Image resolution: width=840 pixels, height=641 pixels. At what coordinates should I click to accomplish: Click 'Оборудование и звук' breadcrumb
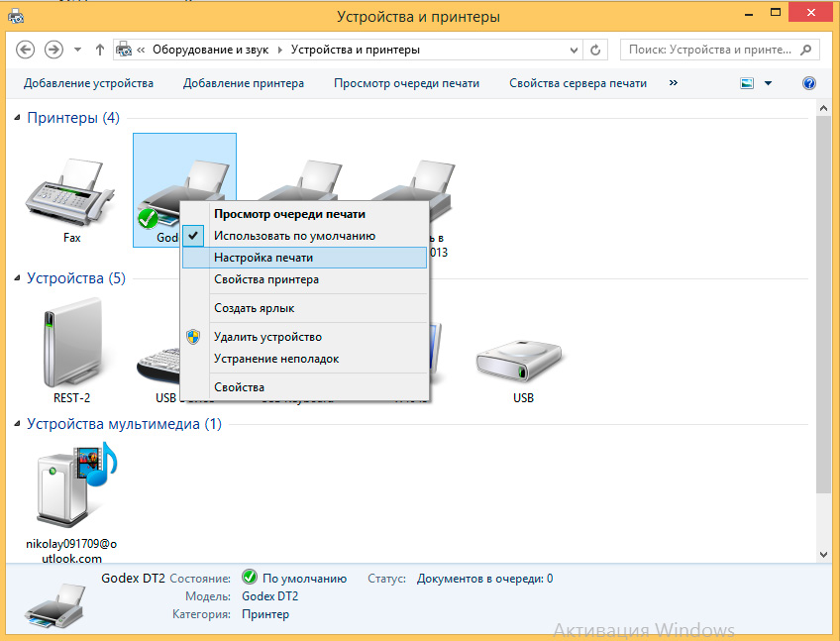tap(211, 50)
